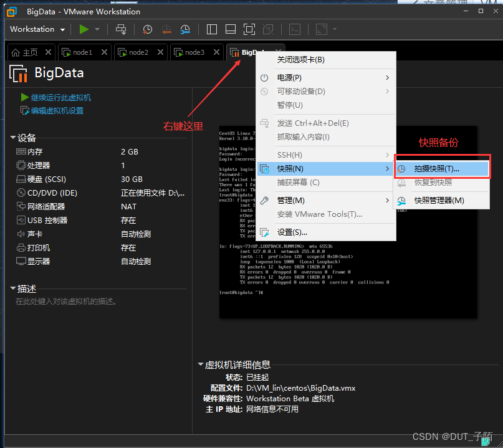
Task: Close the node1 tab
Action: (104, 52)
